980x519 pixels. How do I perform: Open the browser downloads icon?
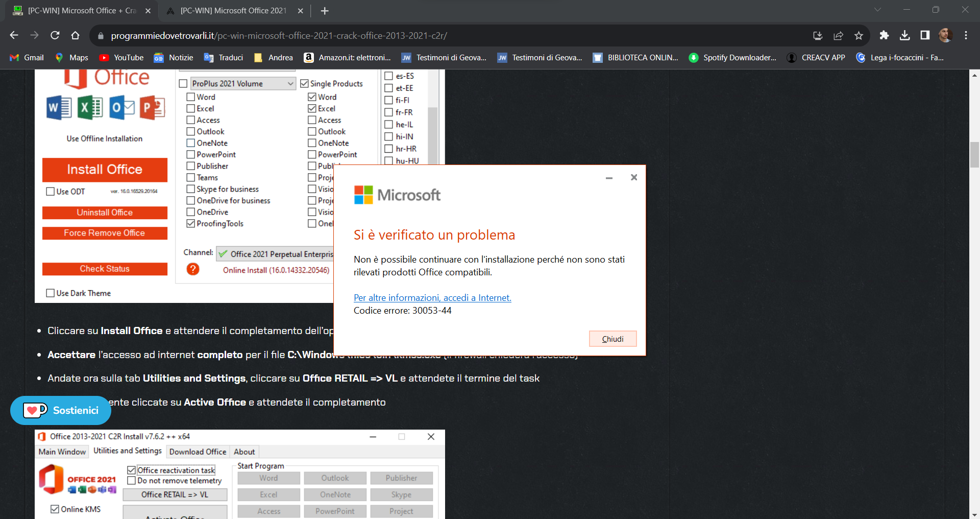(904, 35)
